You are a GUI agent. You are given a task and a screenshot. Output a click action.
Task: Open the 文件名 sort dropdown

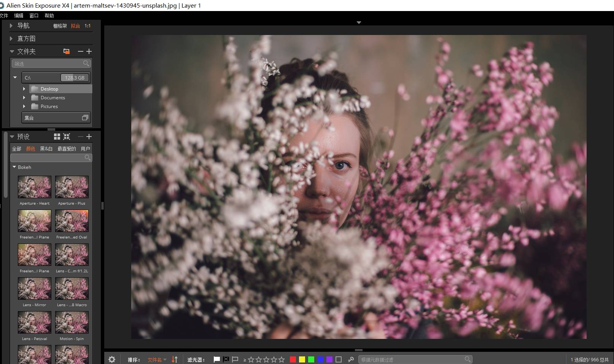pyautogui.click(x=157, y=360)
